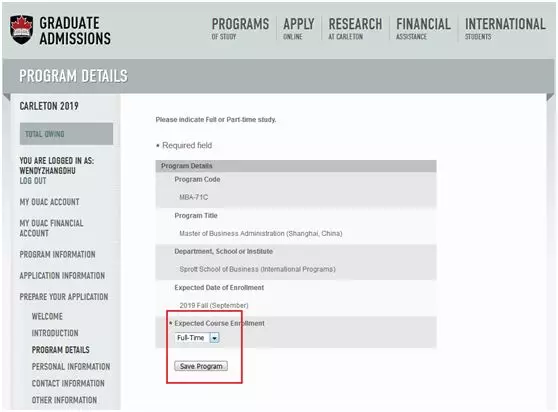
Task: Open International Students navigation item
Action: pos(505,28)
